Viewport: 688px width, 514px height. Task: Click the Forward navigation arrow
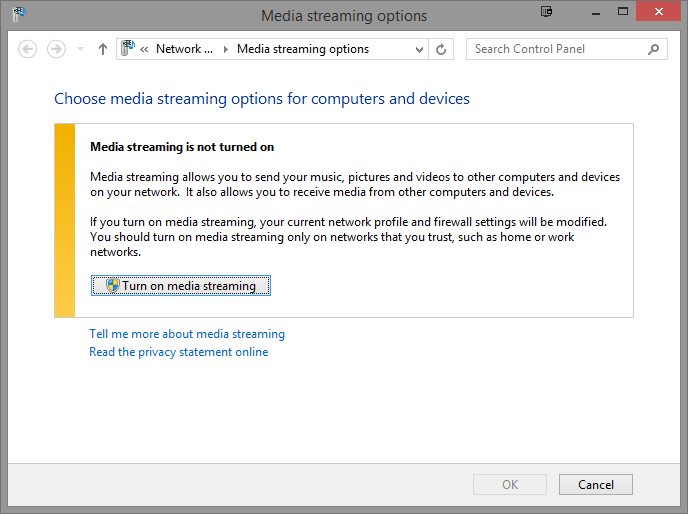[56, 49]
